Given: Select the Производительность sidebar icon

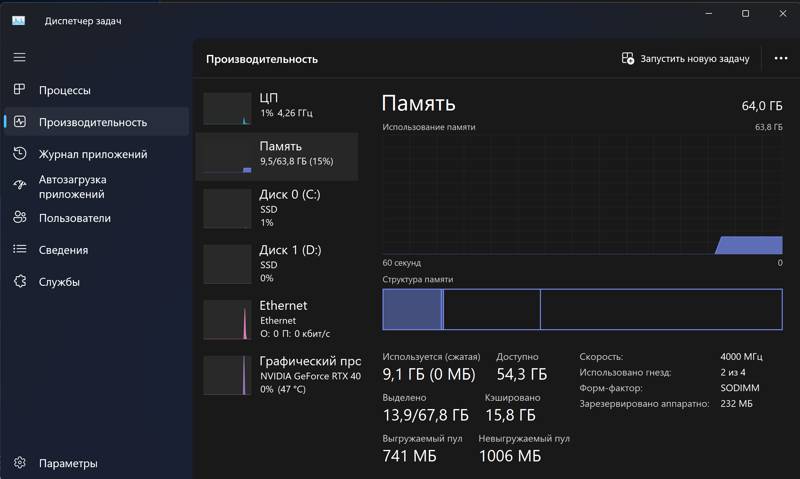Looking at the screenshot, I should (19, 122).
